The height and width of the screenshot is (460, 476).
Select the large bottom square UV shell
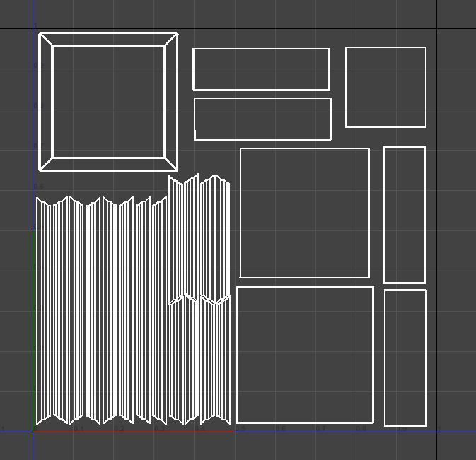point(305,355)
